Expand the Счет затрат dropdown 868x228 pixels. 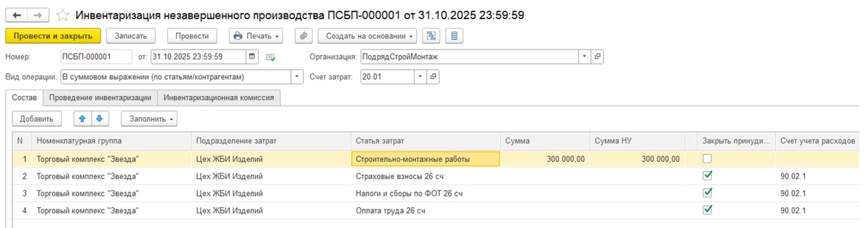click(x=420, y=77)
